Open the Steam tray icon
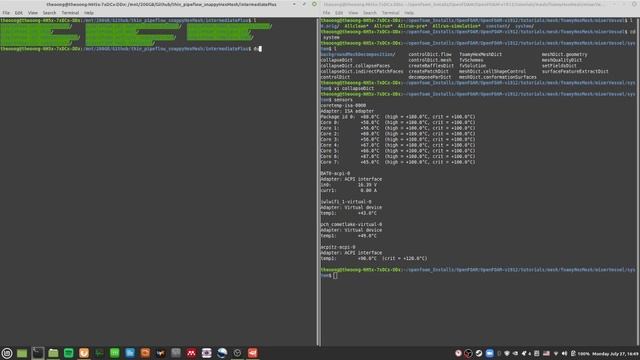The width and height of the screenshot is (640, 360). (x=478, y=353)
